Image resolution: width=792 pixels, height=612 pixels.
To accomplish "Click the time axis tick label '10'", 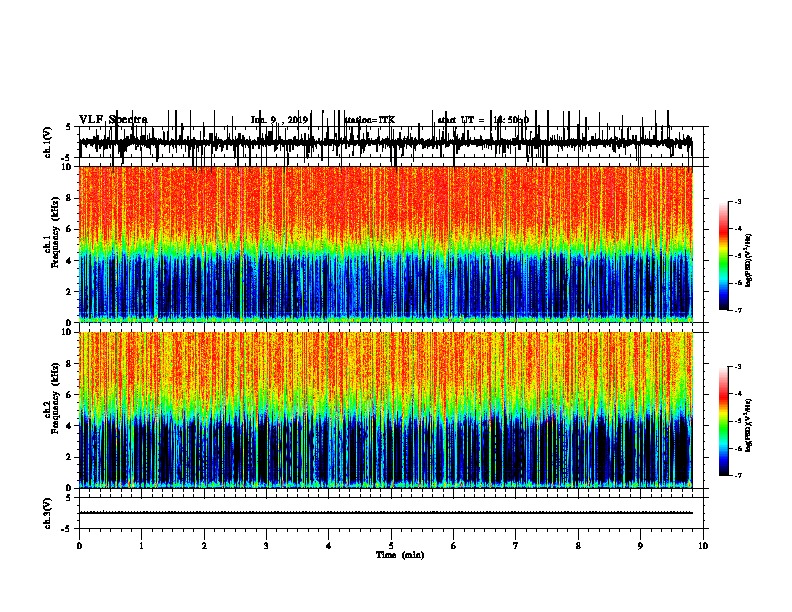I will point(703,546).
